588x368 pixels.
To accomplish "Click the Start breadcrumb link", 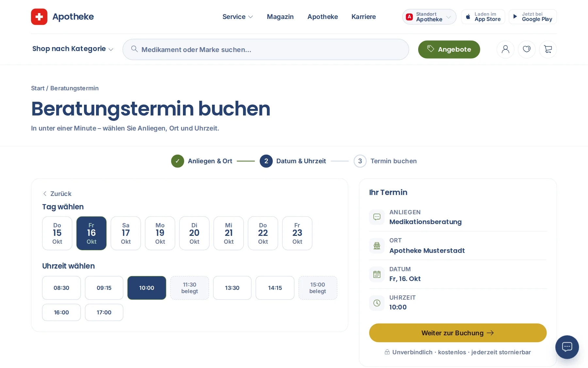I will (x=38, y=88).
